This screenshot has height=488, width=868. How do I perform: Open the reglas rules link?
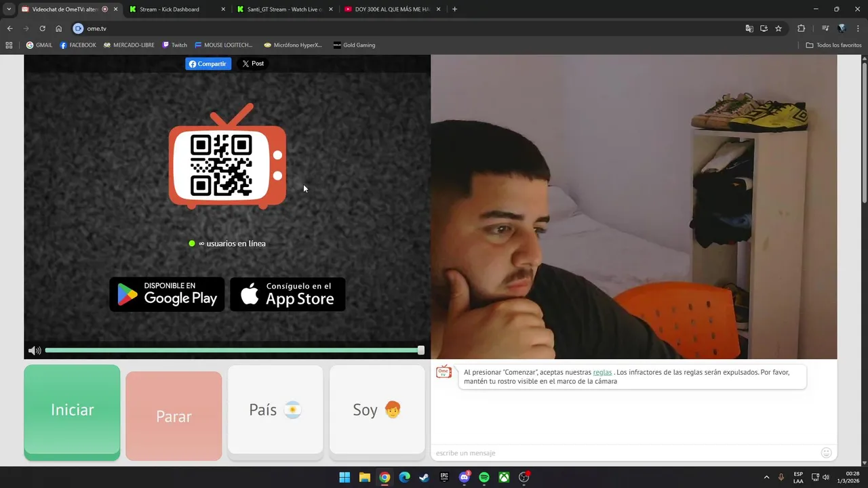[x=602, y=372]
